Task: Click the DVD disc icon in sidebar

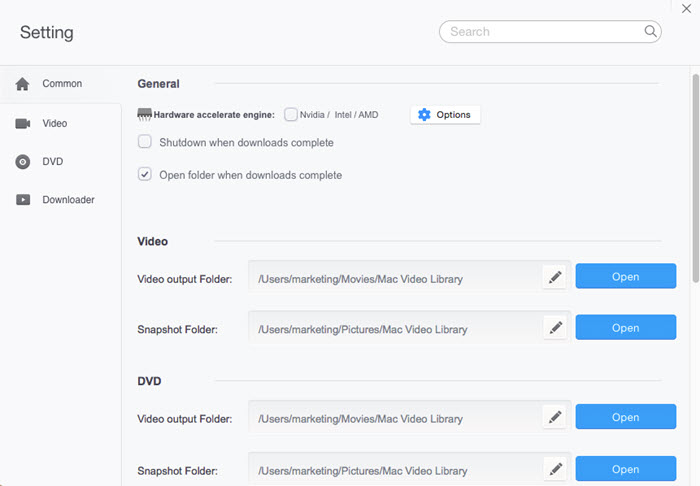Action: tap(22, 162)
